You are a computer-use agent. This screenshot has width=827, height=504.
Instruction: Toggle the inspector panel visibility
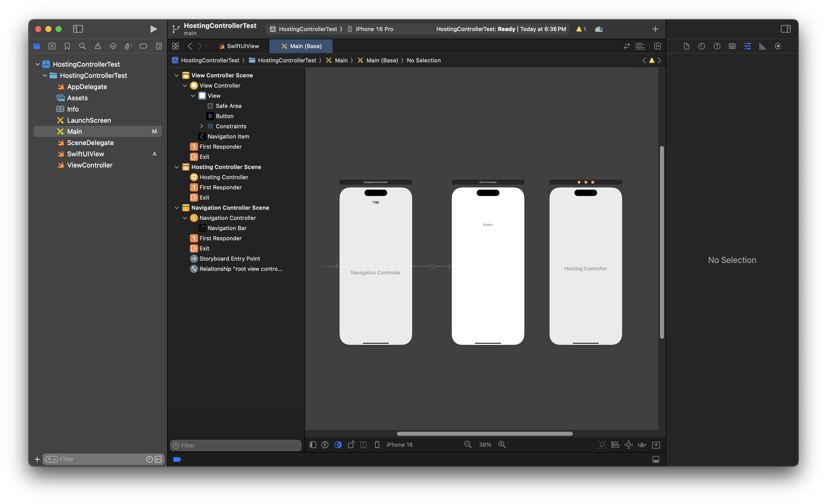tap(785, 29)
